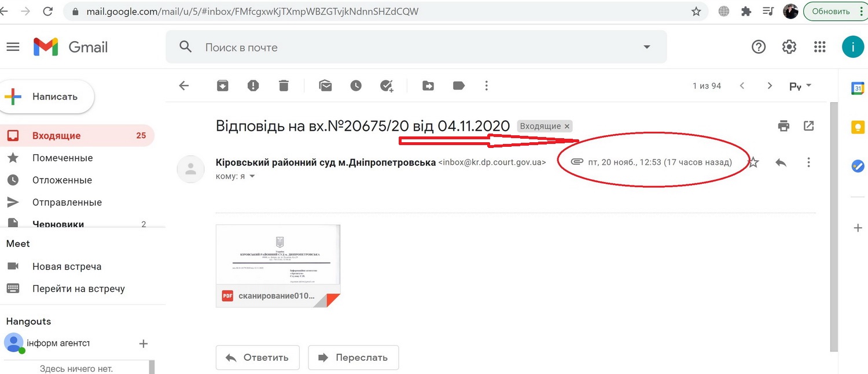Click the sender profile avatar
This screenshot has height=374, width=868.
coord(190,169)
